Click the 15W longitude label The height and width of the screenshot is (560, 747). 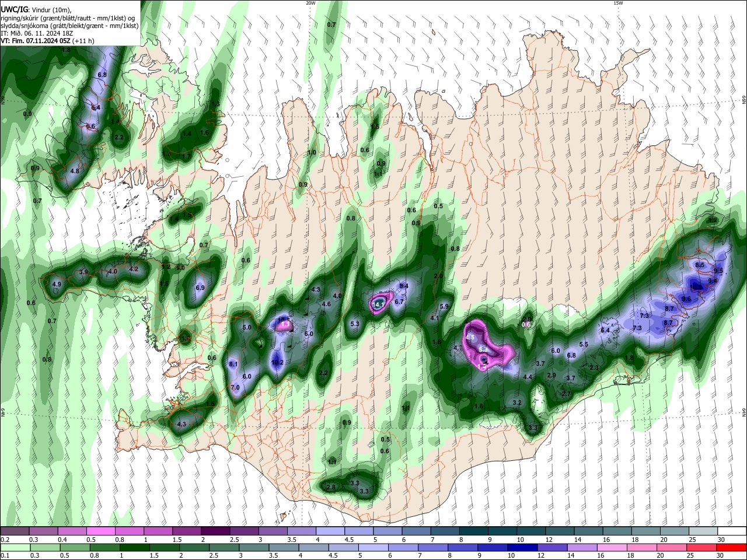click(618, 3)
